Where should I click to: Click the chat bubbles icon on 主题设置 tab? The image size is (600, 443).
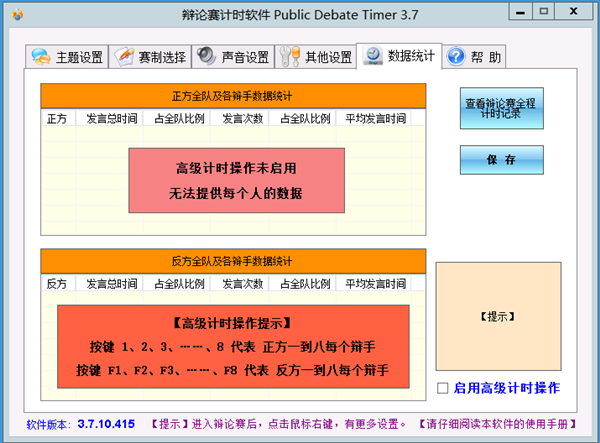[41, 57]
